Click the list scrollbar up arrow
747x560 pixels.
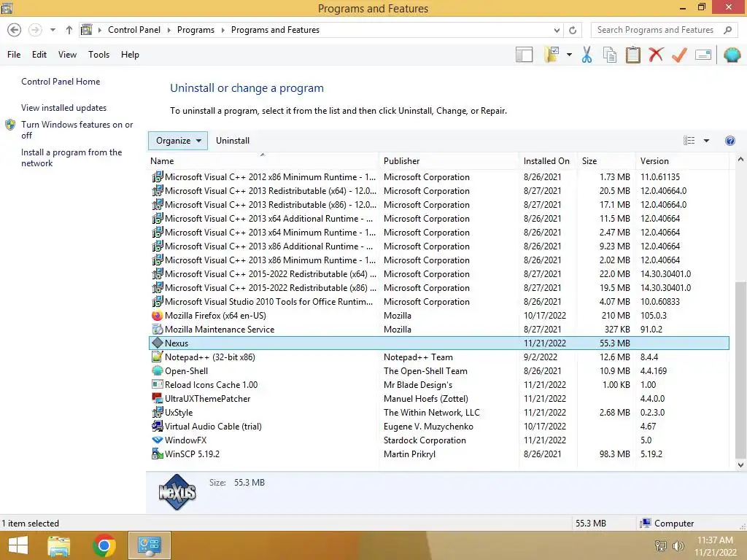coord(741,160)
